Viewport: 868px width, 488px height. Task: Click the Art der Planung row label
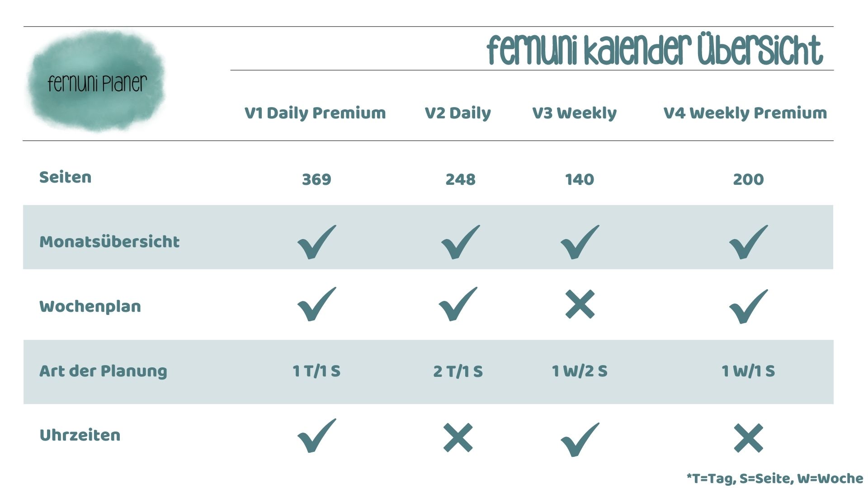(103, 371)
